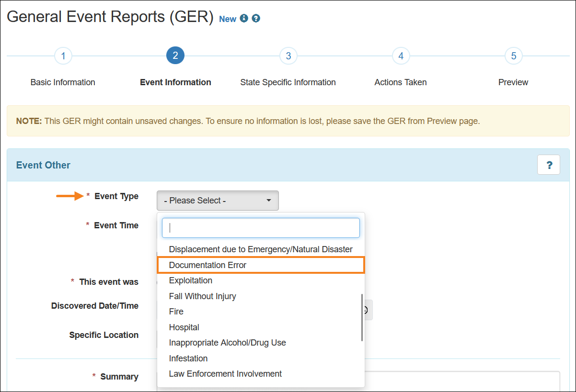Pick Hospital event type

coord(261,327)
